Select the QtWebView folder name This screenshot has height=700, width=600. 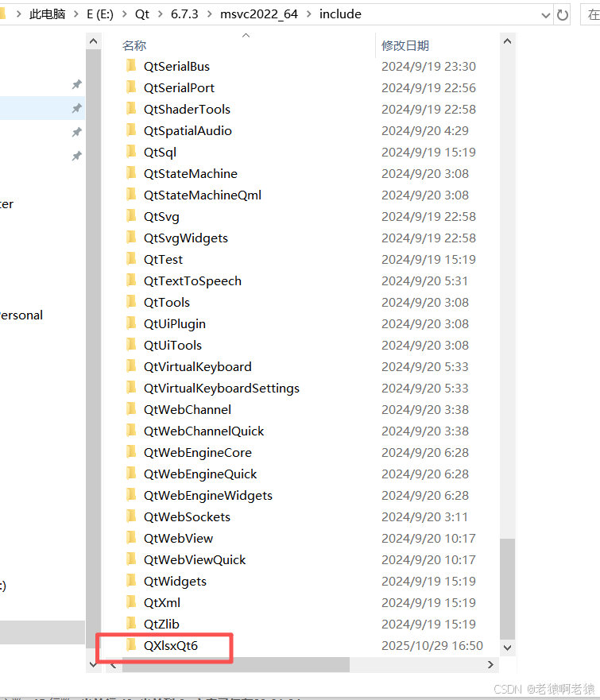click(x=178, y=539)
